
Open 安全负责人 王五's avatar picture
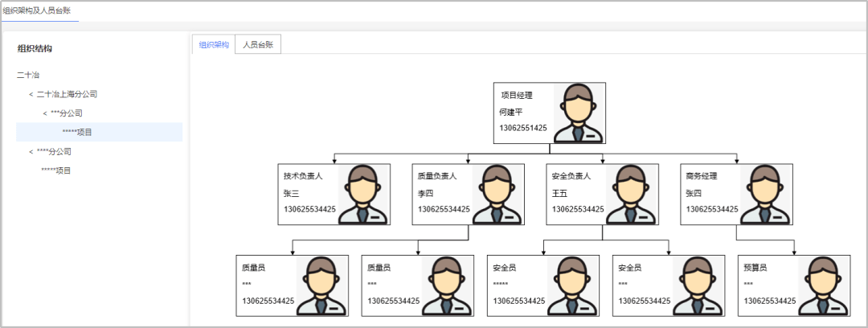tap(631, 194)
